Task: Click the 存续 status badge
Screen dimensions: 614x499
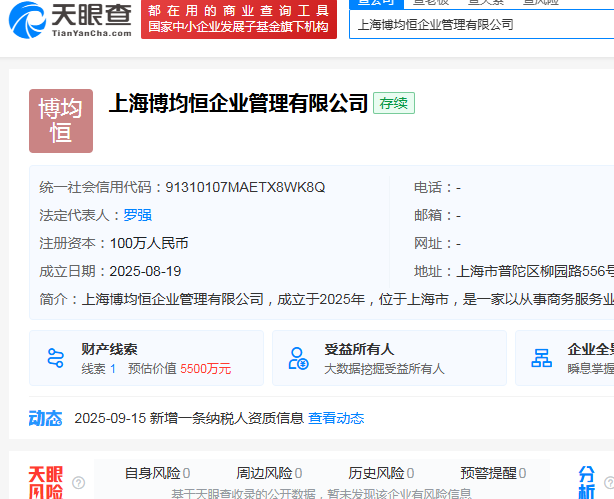Action: pyautogui.click(x=394, y=103)
